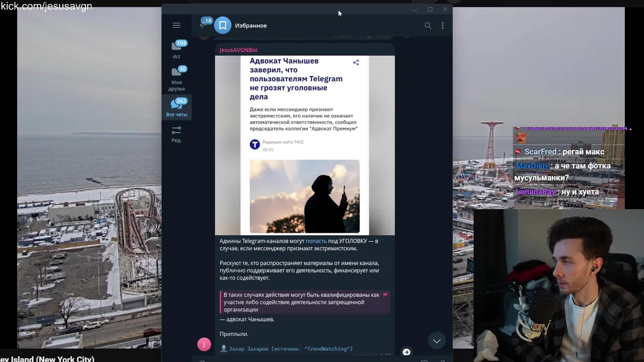This screenshot has height=362, width=644.
Task: Click the '— адвокат Чанышев.' line
Action: 247,319
